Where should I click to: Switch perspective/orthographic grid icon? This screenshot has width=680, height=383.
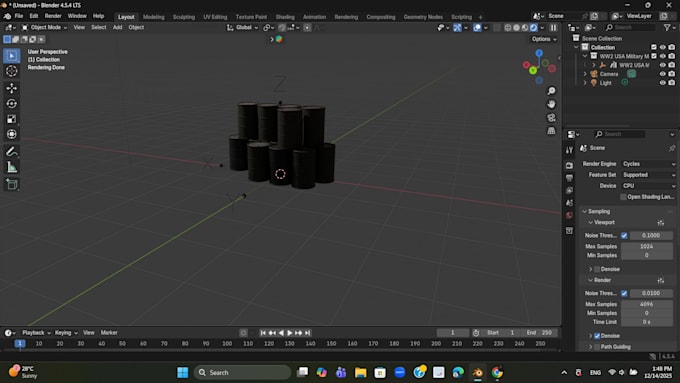click(551, 131)
